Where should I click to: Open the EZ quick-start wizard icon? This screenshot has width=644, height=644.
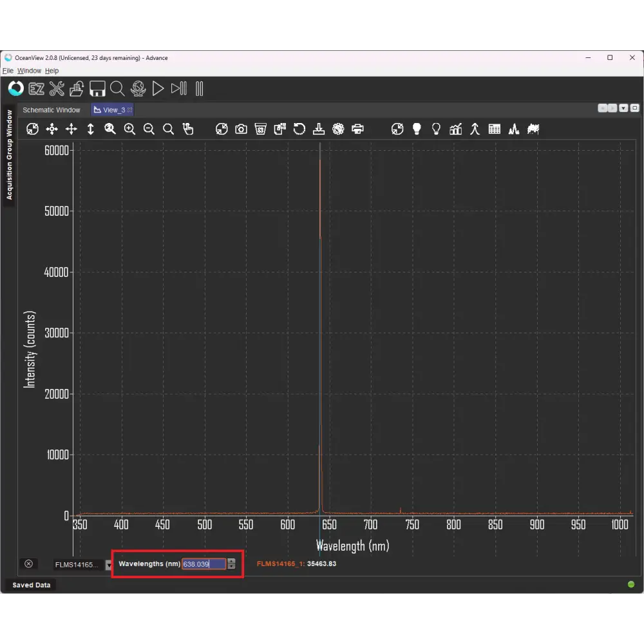(x=36, y=89)
